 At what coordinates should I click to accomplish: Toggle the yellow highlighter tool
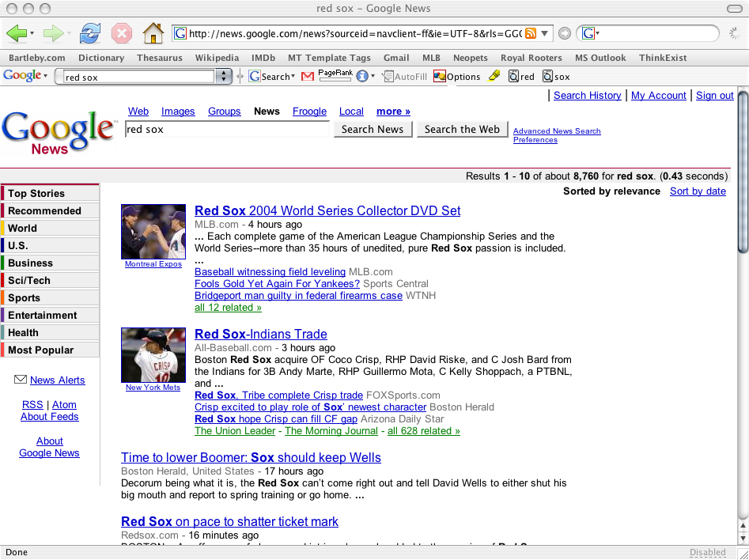(494, 76)
